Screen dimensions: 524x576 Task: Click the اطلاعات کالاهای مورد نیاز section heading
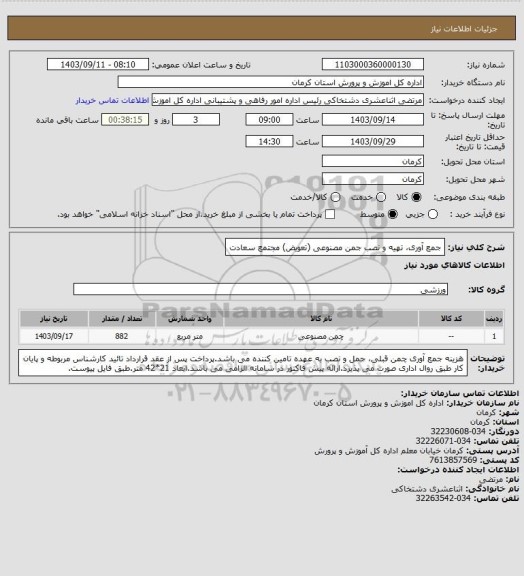pyautogui.click(x=454, y=265)
